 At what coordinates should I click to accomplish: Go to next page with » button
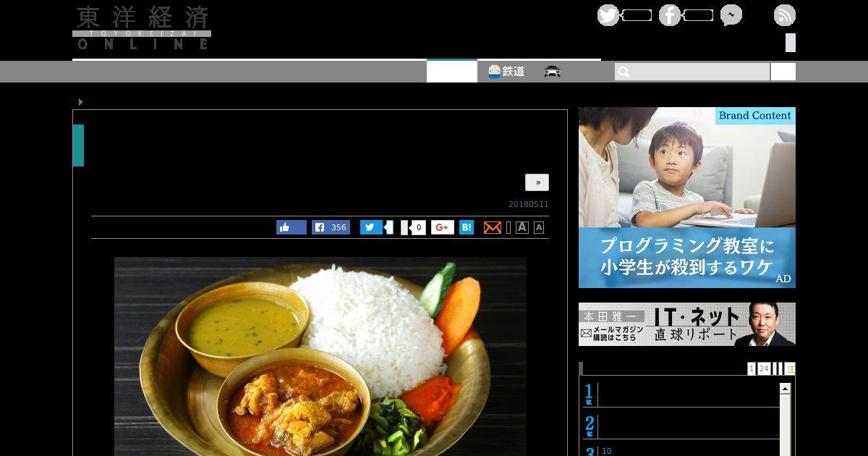coord(537,182)
